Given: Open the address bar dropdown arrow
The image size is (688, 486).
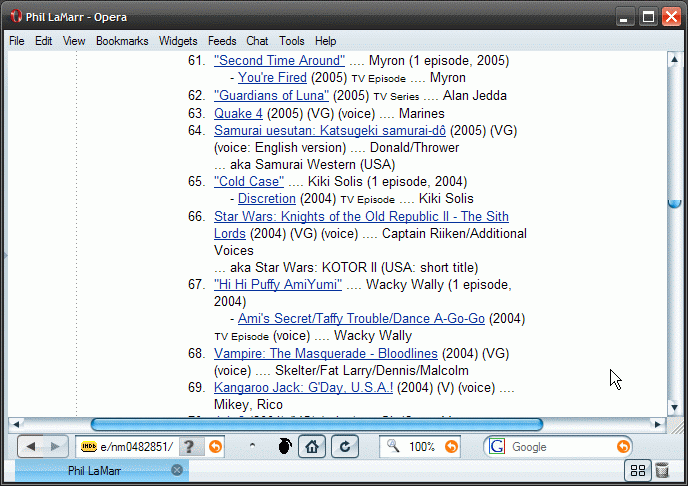Looking at the screenshot, I should click(215, 447).
